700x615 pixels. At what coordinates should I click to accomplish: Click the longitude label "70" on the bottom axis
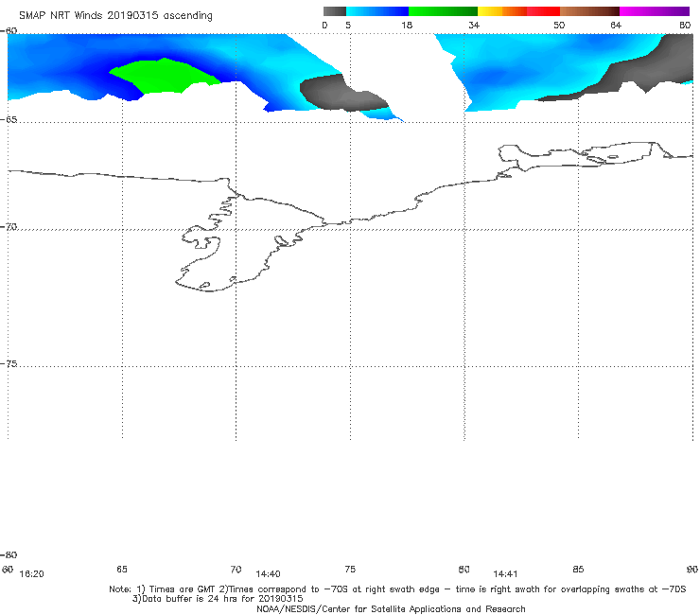pos(236,569)
